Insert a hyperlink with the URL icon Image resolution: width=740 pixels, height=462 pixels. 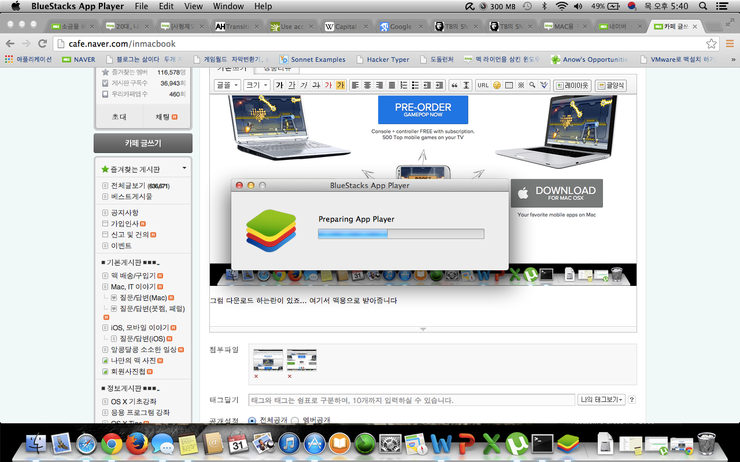pos(483,85)
